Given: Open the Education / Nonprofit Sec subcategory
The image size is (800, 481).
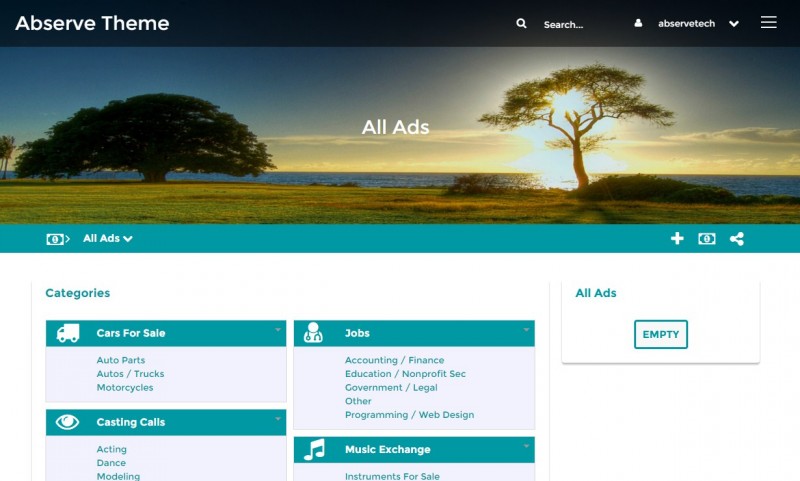Looking at the screenshot, I should tap(406, 374).
